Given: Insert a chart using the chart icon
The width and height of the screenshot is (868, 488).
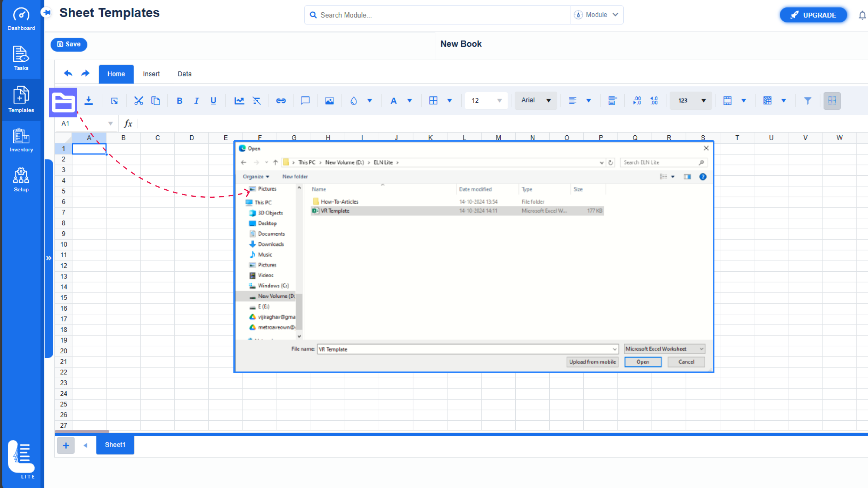Looking at the screenshot, I should pyautogui.click(x=239, y=101).
